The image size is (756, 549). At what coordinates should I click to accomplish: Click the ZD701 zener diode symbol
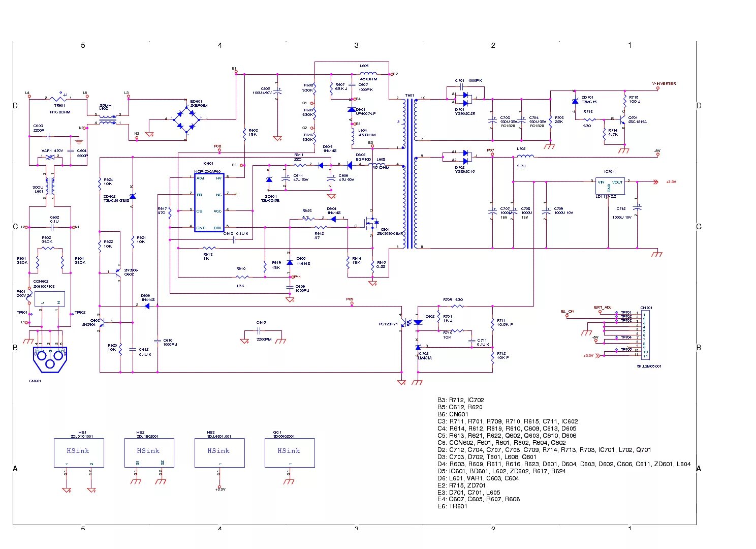[x=575, y=102]
